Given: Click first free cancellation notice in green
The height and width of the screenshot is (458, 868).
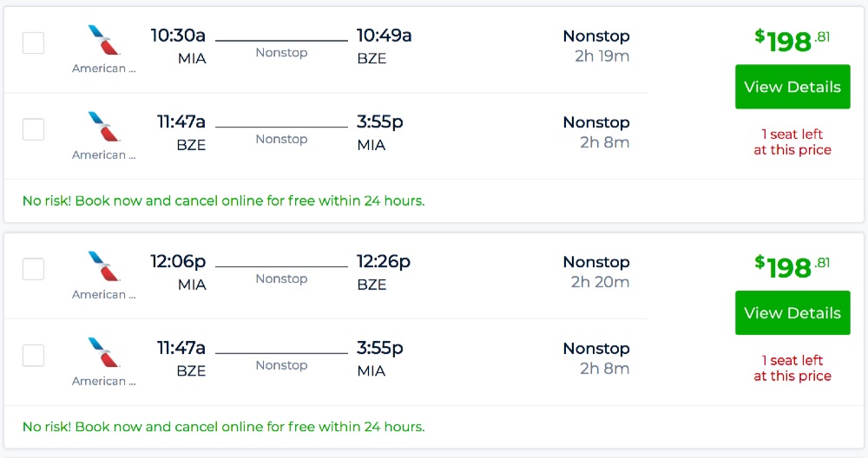Looking at the screenshot, I should click(223, 200).
